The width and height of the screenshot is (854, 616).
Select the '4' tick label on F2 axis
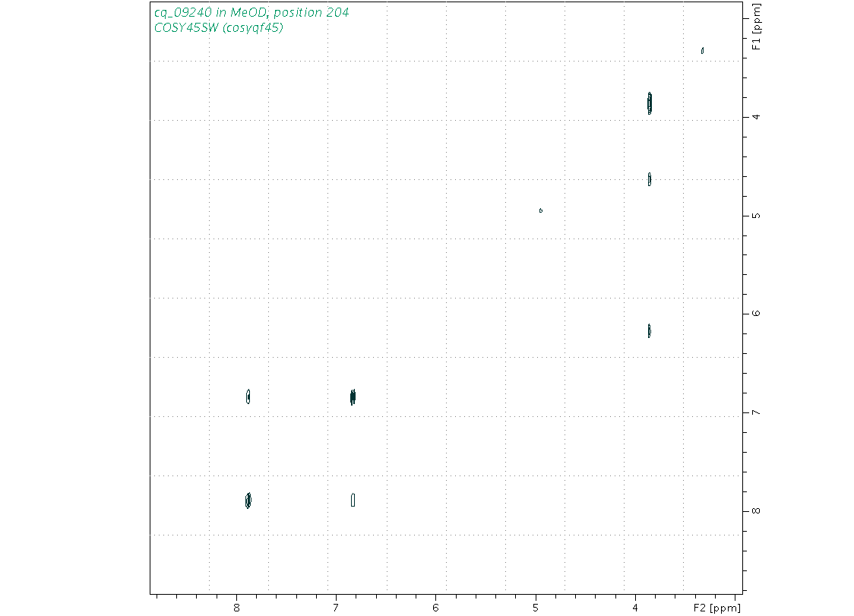pyautogui.click(x=635, y=608)
